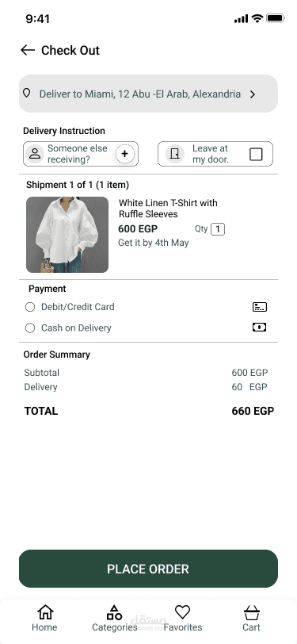Select Cash on Delivery radio button

coord(30,328)
